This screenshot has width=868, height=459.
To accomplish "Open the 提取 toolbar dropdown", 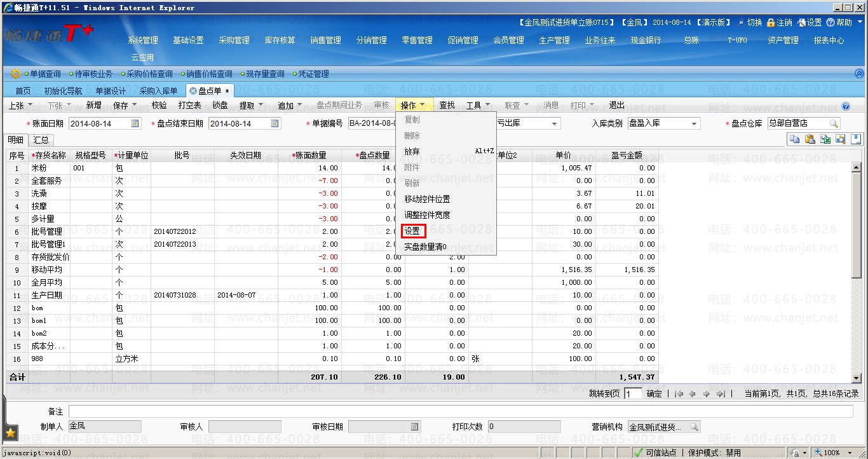I will coord(261,106).
